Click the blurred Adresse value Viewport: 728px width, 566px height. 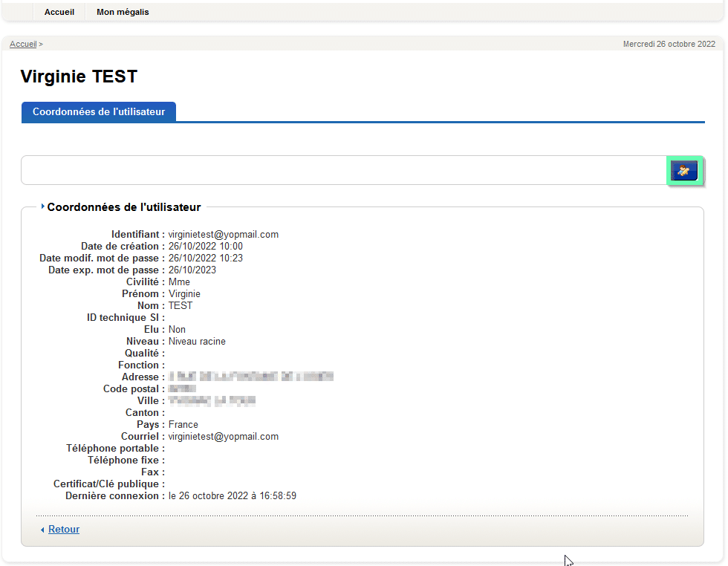[250, 377]
